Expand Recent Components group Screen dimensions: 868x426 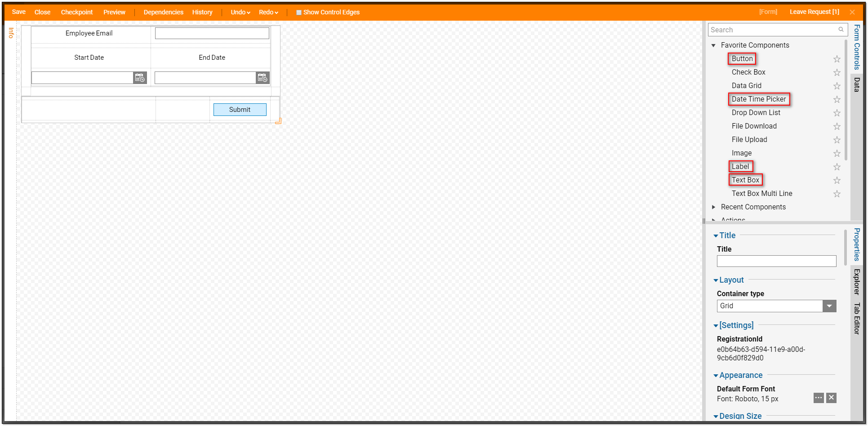pos(713,207)
